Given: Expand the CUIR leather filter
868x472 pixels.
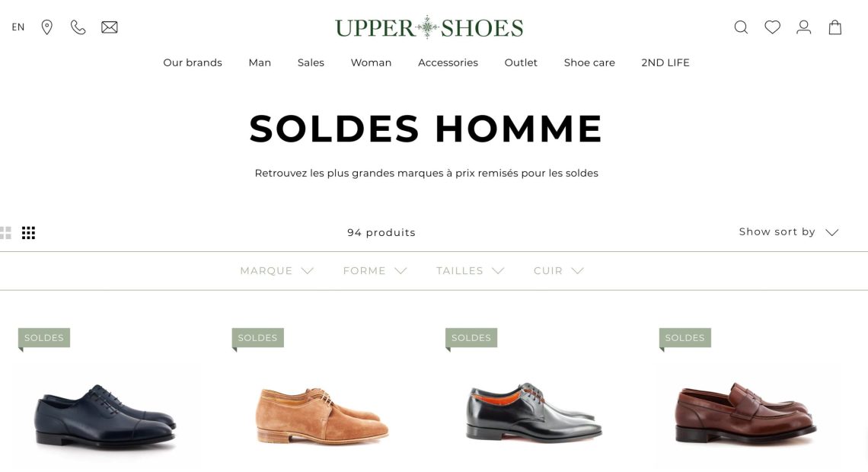Looking at the screenshot, I should pos(559,270).
